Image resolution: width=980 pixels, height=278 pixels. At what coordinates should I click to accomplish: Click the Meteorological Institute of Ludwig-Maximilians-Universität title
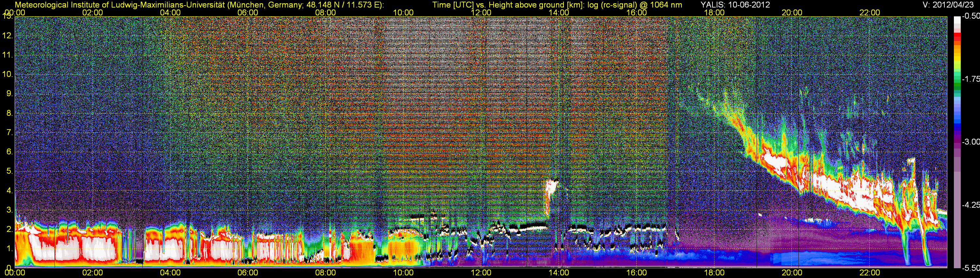pyautogui.click(x=199, y=5)
